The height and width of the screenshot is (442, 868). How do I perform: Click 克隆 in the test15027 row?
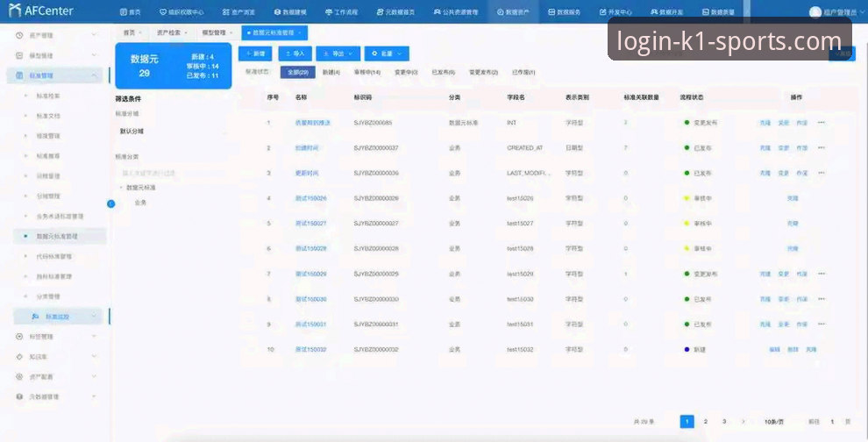(793, 224)
